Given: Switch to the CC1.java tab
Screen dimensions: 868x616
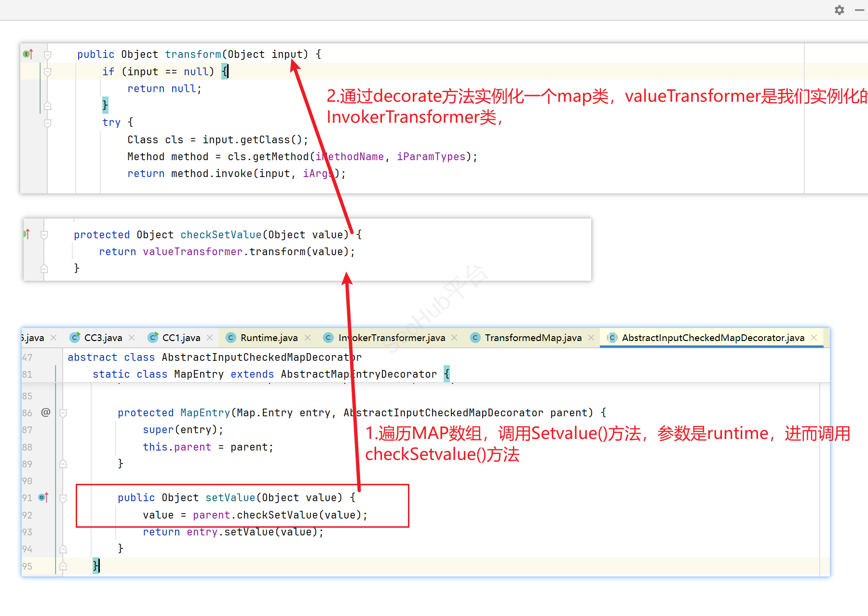Looking at the screenshot, I should tap(181, 338).
